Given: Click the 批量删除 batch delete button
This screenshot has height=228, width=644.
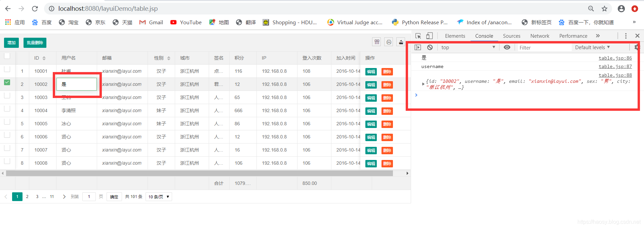Looking at the screenshot, I should point(35,43).
